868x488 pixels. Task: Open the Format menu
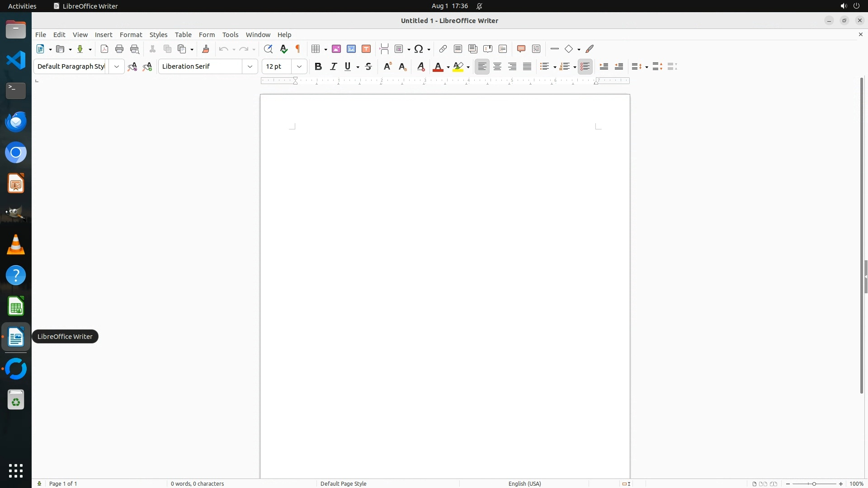(131, 35)
